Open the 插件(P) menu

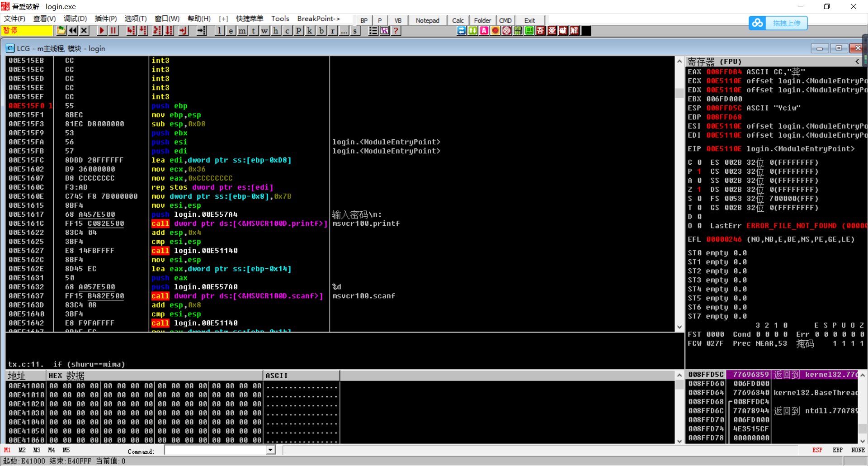106,19
